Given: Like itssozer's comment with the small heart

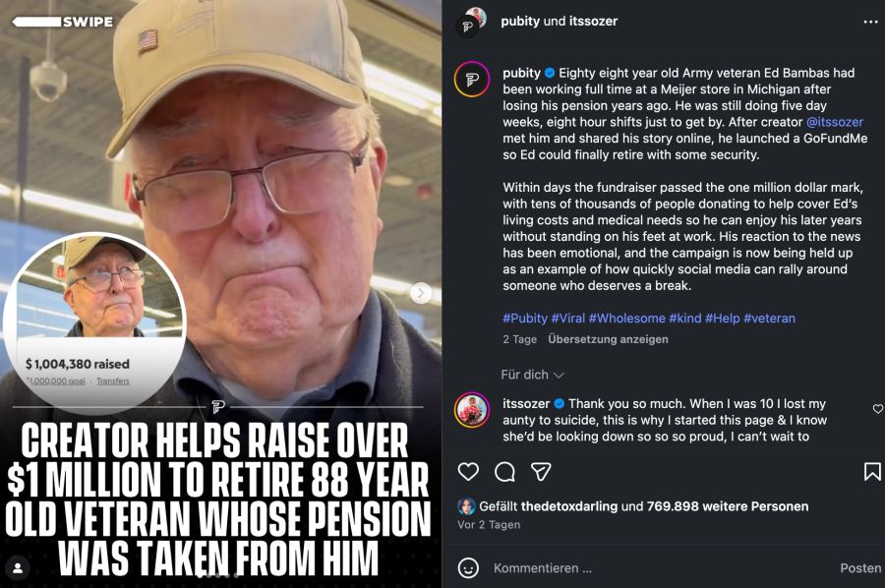Looking at the screenshot, I should pyautogui.click(x=878, y=409).
